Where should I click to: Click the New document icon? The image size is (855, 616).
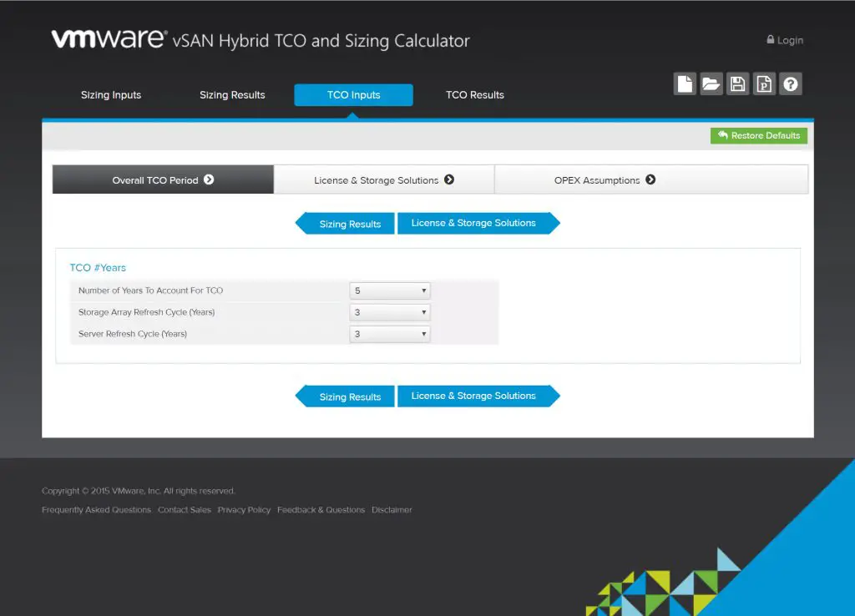pos(685,84)
